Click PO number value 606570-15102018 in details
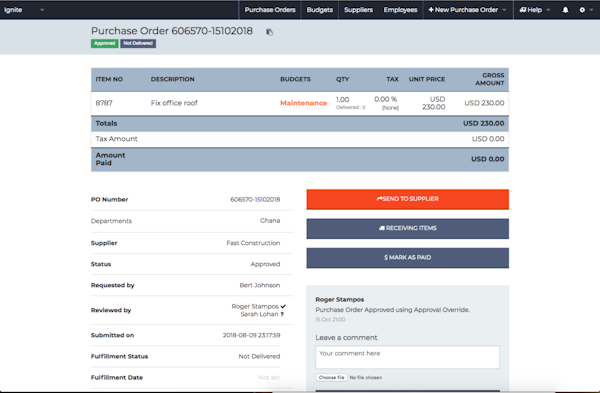 tap(255, 199)
